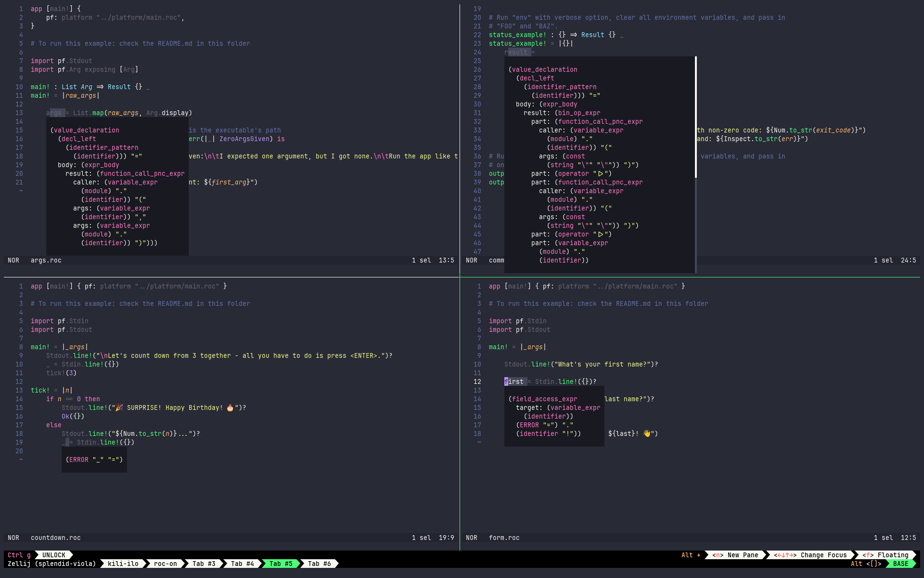Click the form.roc file name in statusline
The height and width of the screenshot is (578, 924).
[x=504, y=538]
